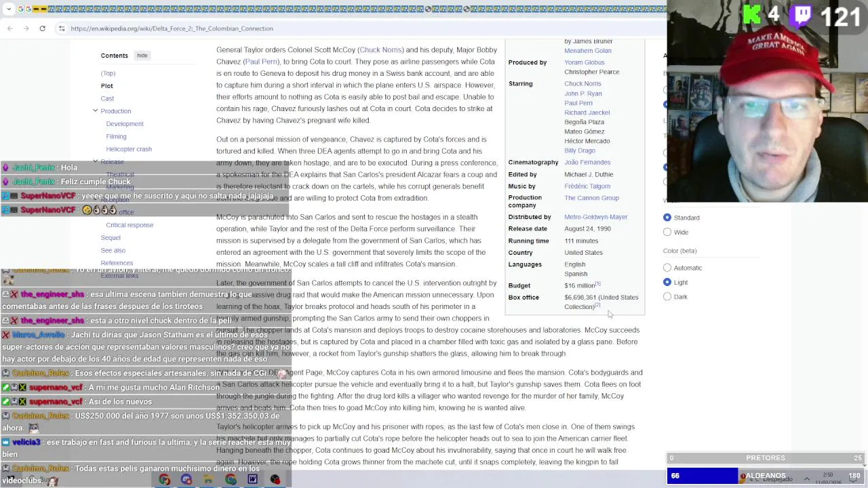The image size is (868, 488).
Task: Open João Fernandes cinematography link
Action: pos(587,163)
